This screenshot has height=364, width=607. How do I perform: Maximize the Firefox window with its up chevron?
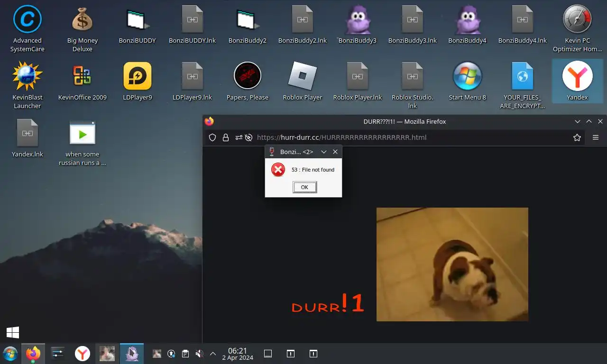tap(589, 121)
